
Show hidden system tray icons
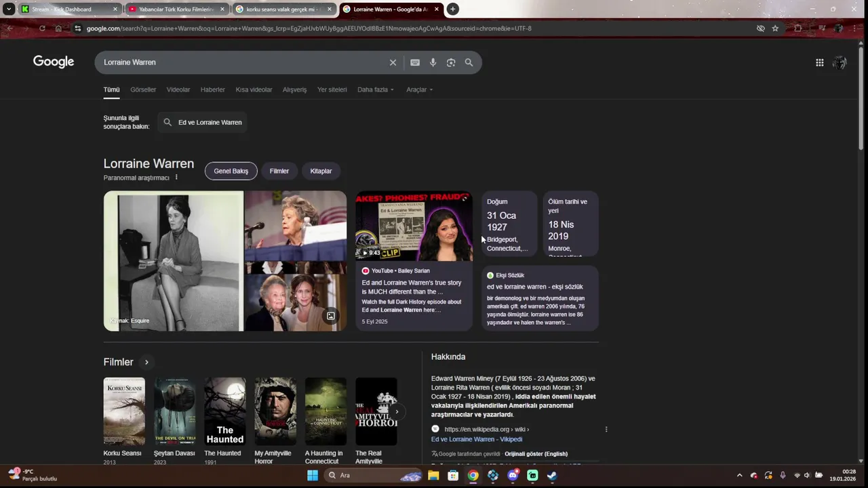click(740, 475)
